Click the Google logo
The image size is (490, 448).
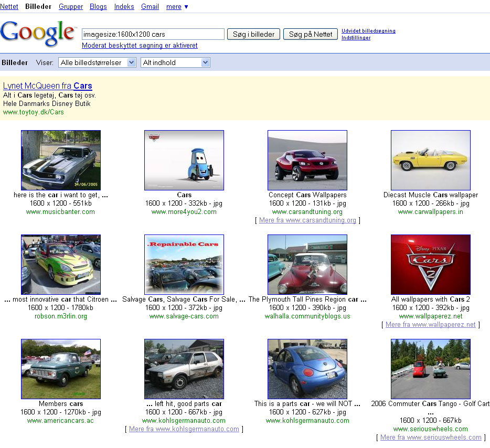click(38, 34)
